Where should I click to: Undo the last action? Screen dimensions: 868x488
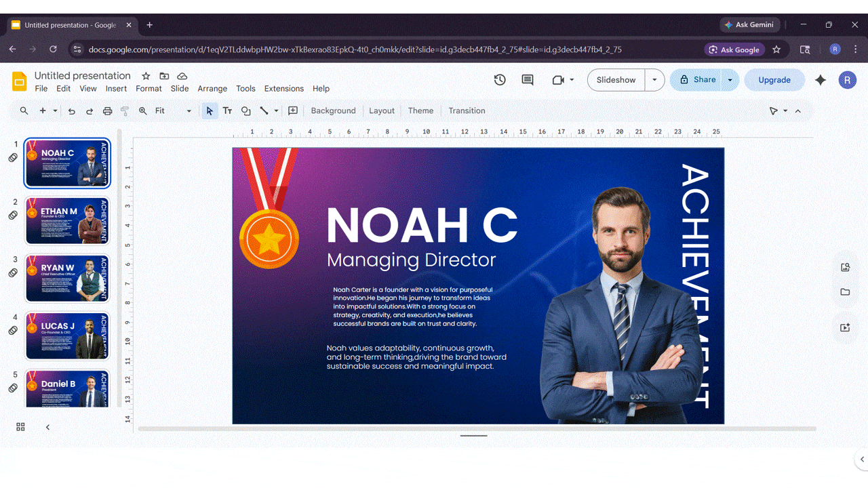(x=71, y=110)
